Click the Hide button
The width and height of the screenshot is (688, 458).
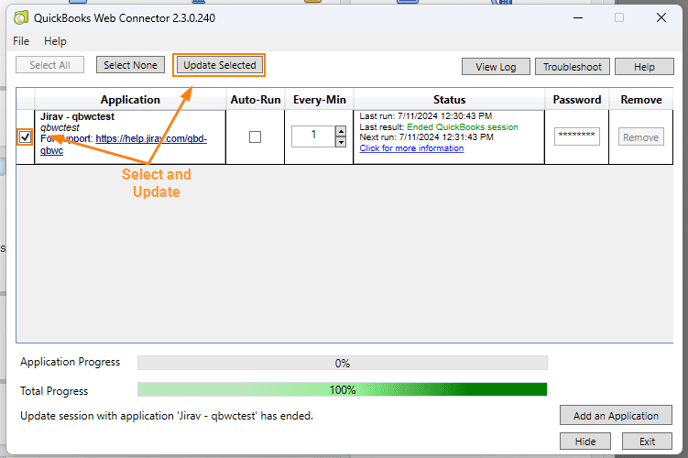585,441
